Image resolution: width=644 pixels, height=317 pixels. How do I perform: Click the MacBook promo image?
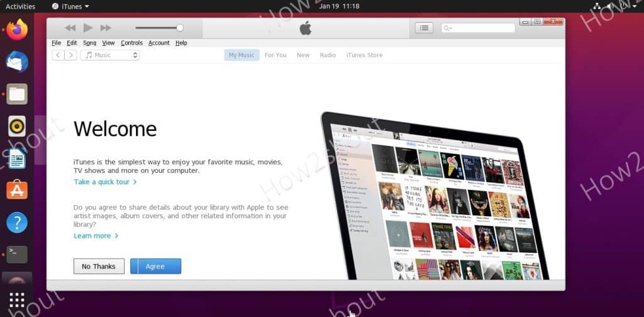click(x=435, y=196)
